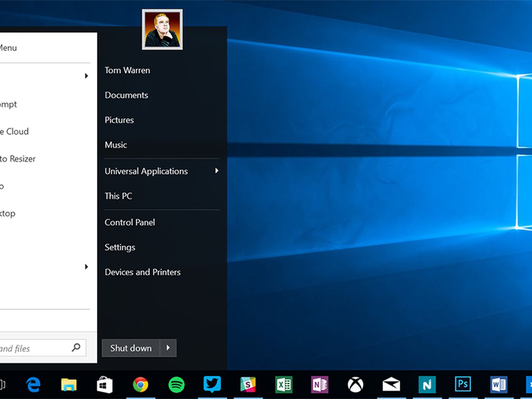Open the Documents menu entry
Screen dimensions: 532x399
point(126,95)
